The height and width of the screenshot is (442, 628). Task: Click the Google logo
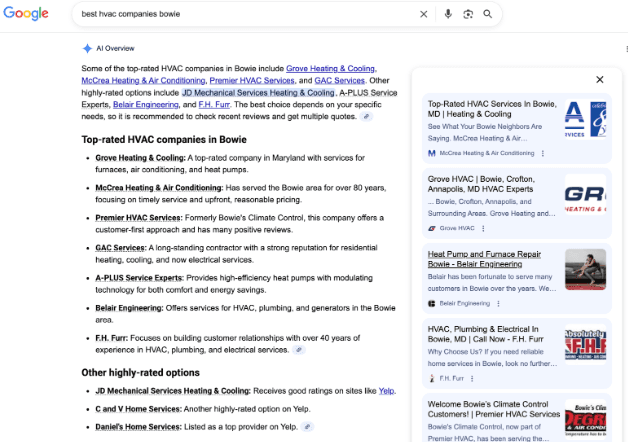point(26,14)
